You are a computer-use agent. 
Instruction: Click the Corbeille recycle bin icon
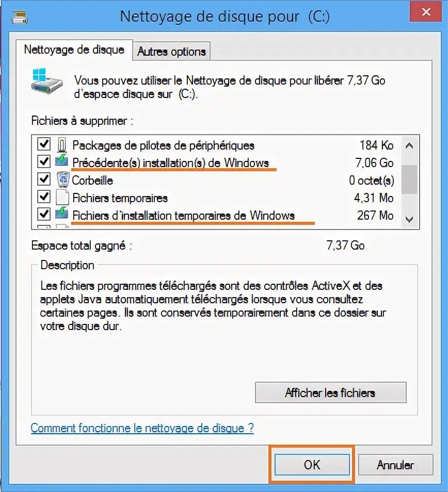click(63, 179)
